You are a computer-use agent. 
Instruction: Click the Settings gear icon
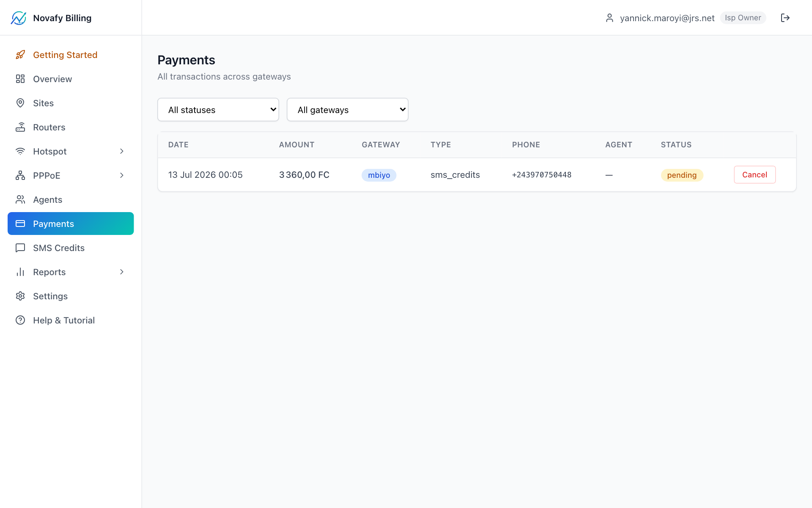(x=20, y=296)
